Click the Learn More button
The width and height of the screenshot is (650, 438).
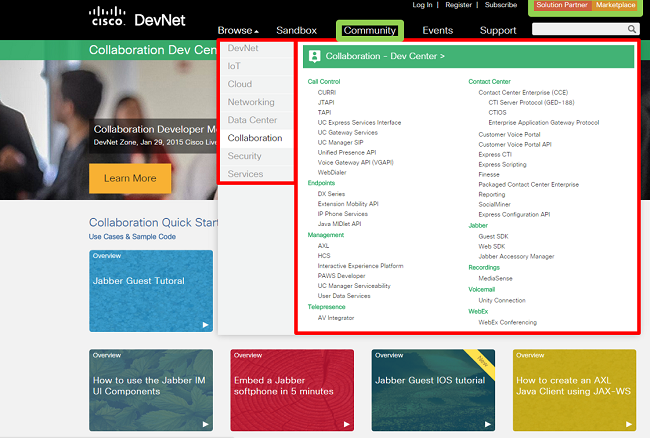coord(130,178)
